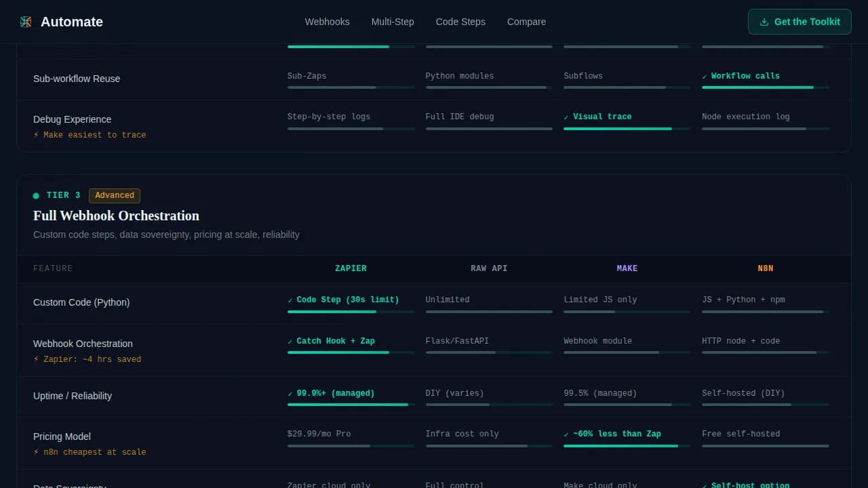The width and height of the screenshot is (868, 488).
Task: Click the Unlimited cell
Action: coord(448,300)
